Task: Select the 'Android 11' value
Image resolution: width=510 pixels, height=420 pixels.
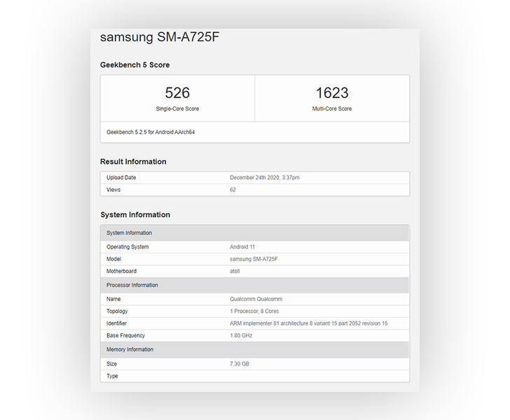Action: tap(242, 246)
